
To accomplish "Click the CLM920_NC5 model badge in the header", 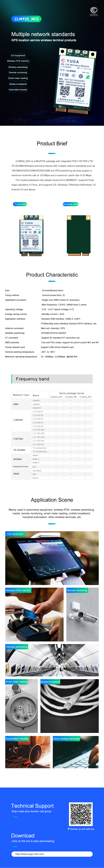I will pos(26,19).
